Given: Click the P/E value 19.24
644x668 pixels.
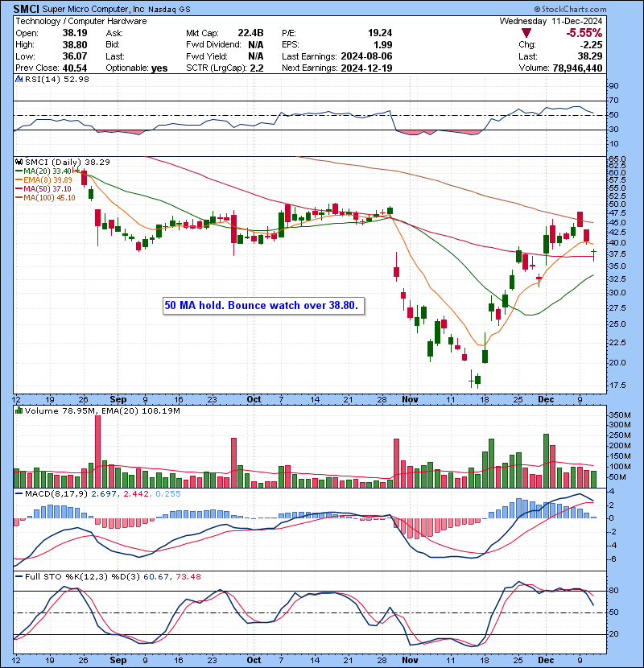Looking at the screenshot, I should click(x=380, y=33).
